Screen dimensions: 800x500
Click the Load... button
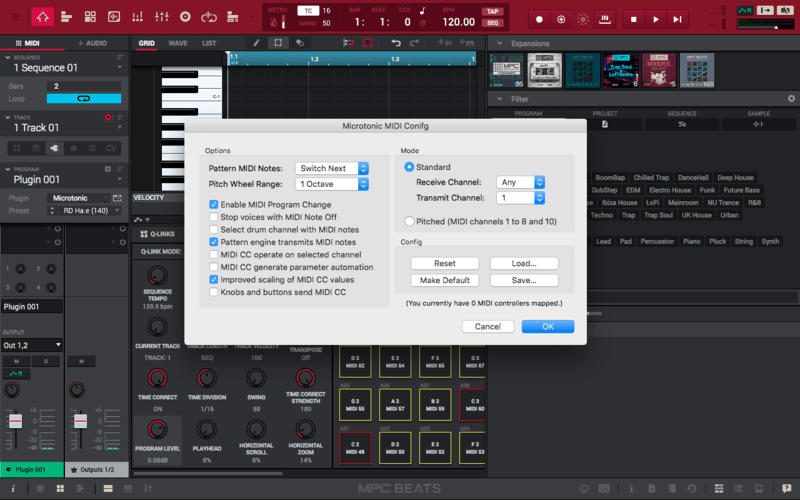pyautogui.click(x=524, y=263)
